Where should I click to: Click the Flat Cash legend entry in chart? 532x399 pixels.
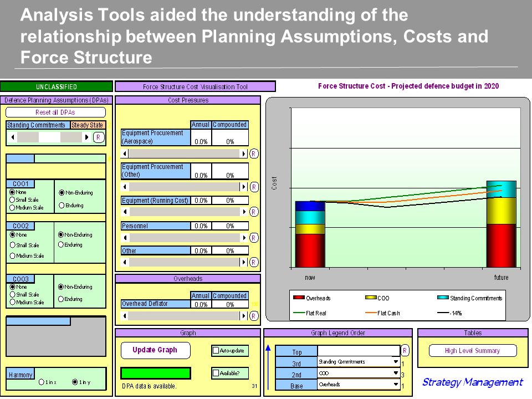pos(383,313)
